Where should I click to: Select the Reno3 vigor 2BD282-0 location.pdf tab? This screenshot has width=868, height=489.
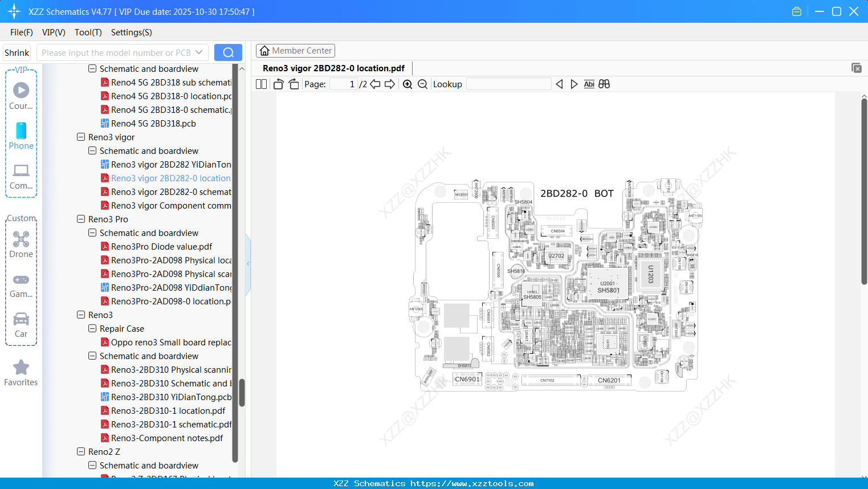[333, 68]
